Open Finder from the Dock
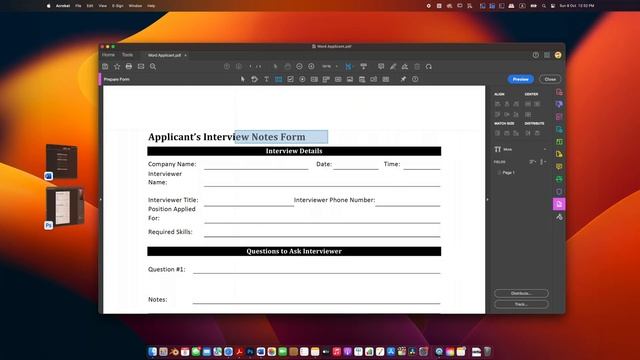The height and width of the screenshot is (360, 640). [x=153, y=351]
